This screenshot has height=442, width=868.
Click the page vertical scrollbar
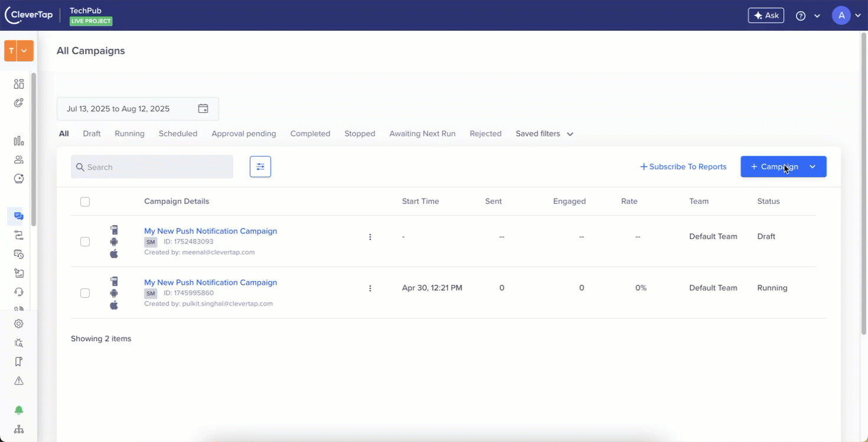(x=863, y=183)
